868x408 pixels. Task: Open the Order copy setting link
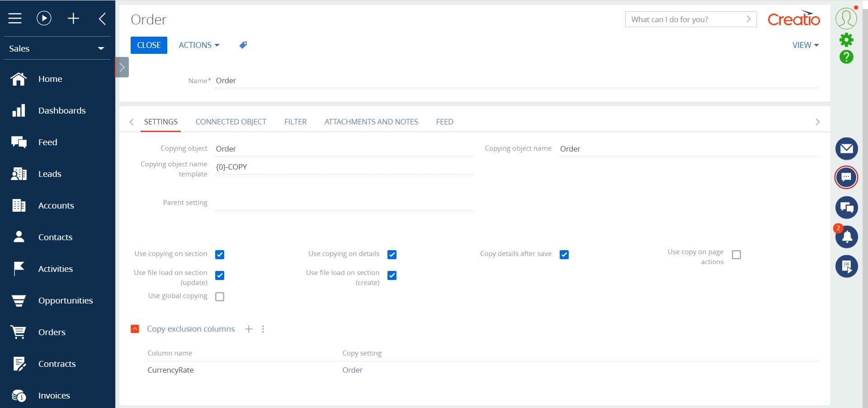click(352, 370)
